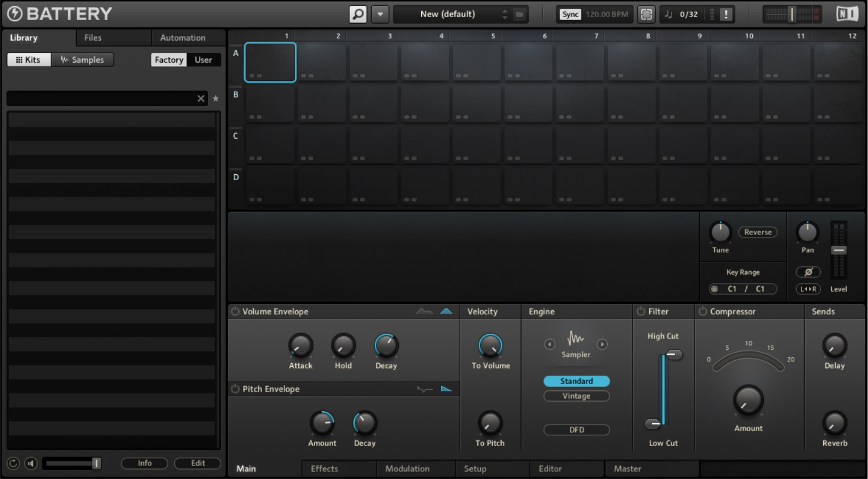
Task: Click the Hold knob
Action: (343, 346)
